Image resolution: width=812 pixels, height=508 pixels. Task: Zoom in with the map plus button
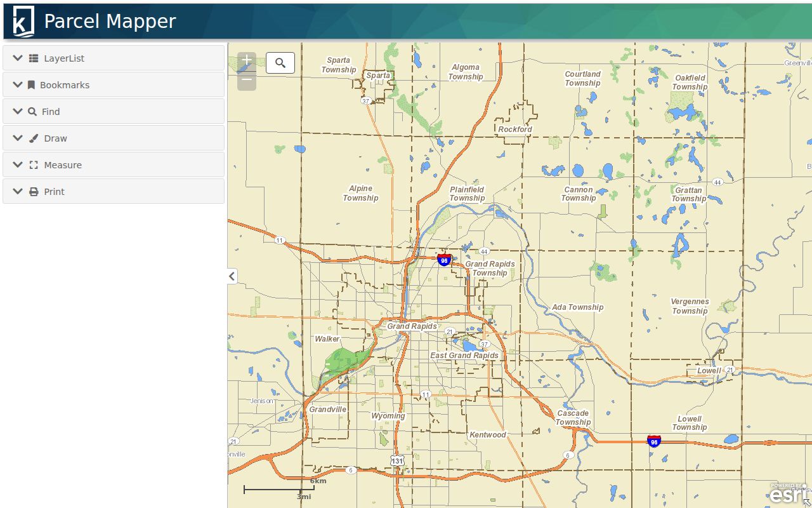247,62
